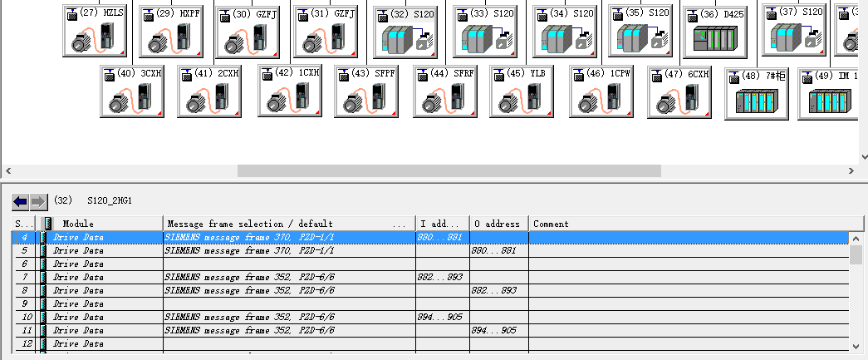Image resolution: width=868 pixels, height=360 pixels.
Task: Click the network view scroll right arrow
Action: (x=851, y=171)
